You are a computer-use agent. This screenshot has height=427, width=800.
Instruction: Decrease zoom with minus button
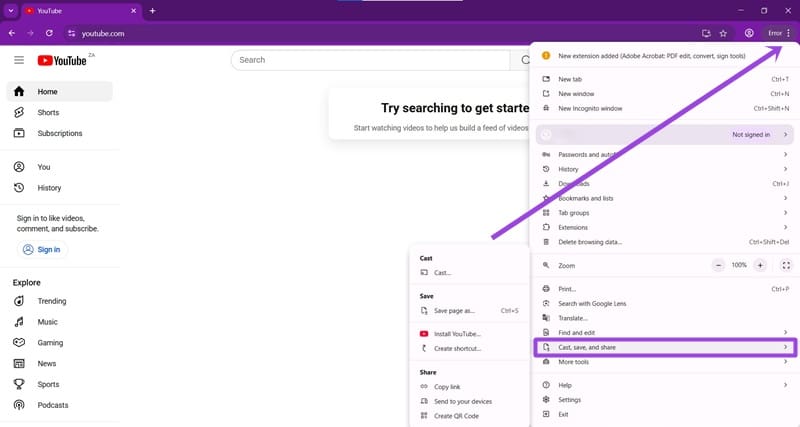[718, 265]
